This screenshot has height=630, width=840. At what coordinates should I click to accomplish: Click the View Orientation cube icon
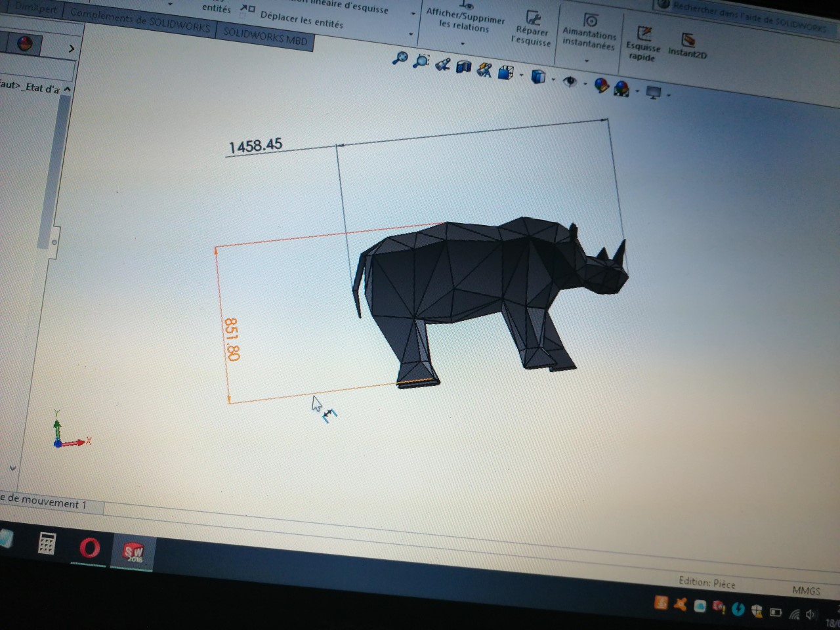505,72
